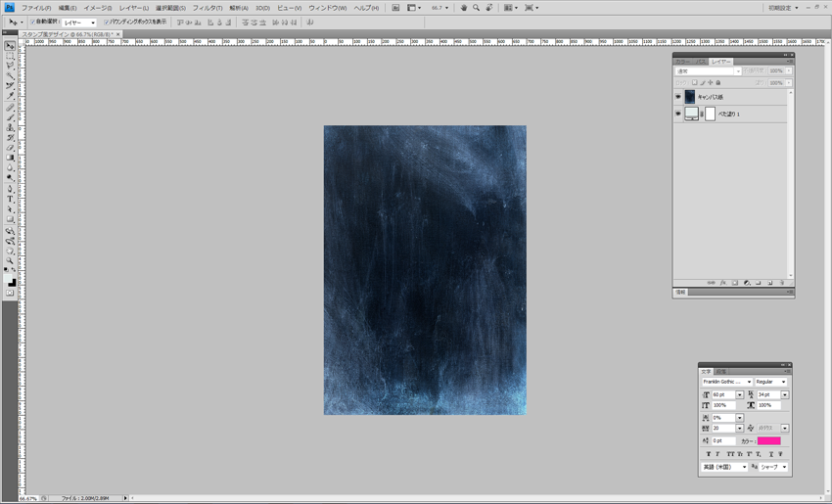Click the pink text color swatch
832x504 pixels.
click(x=768, y=440)
